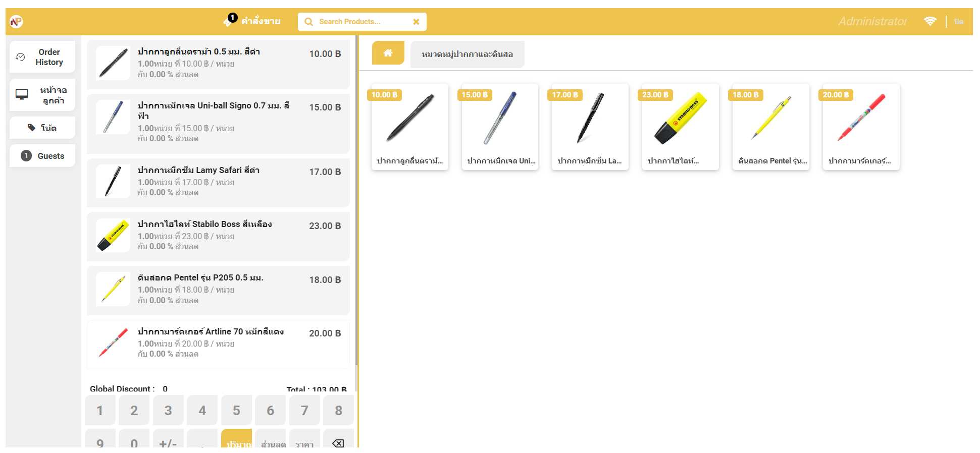980x453 pixels.
Task: Tap numpad key 8
Action: 338,410
